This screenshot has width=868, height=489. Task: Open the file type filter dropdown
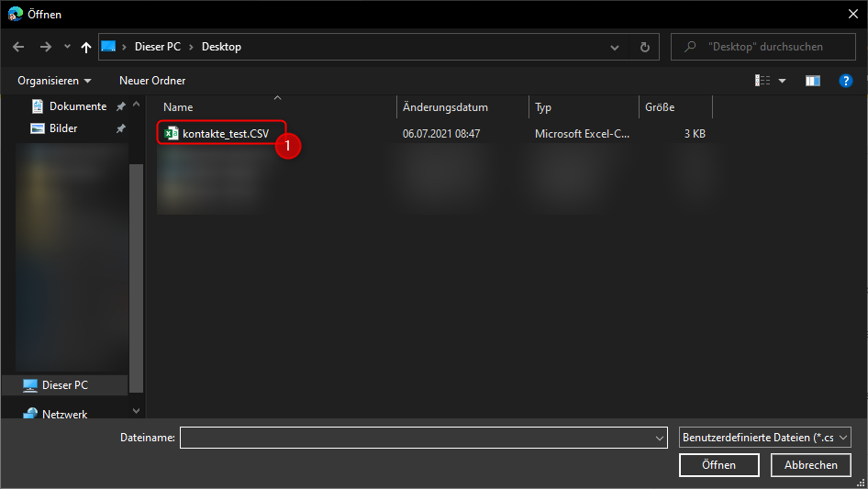coord(765,438)
